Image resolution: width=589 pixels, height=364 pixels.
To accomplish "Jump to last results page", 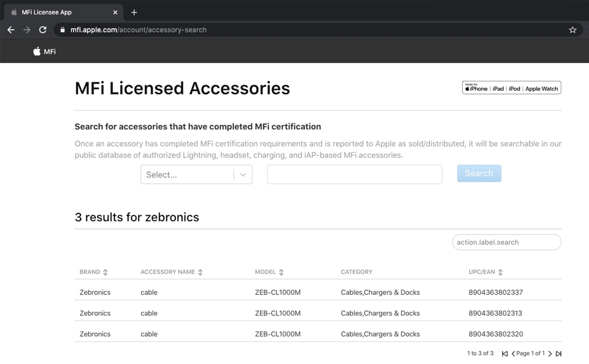I will tap(559, 354).
